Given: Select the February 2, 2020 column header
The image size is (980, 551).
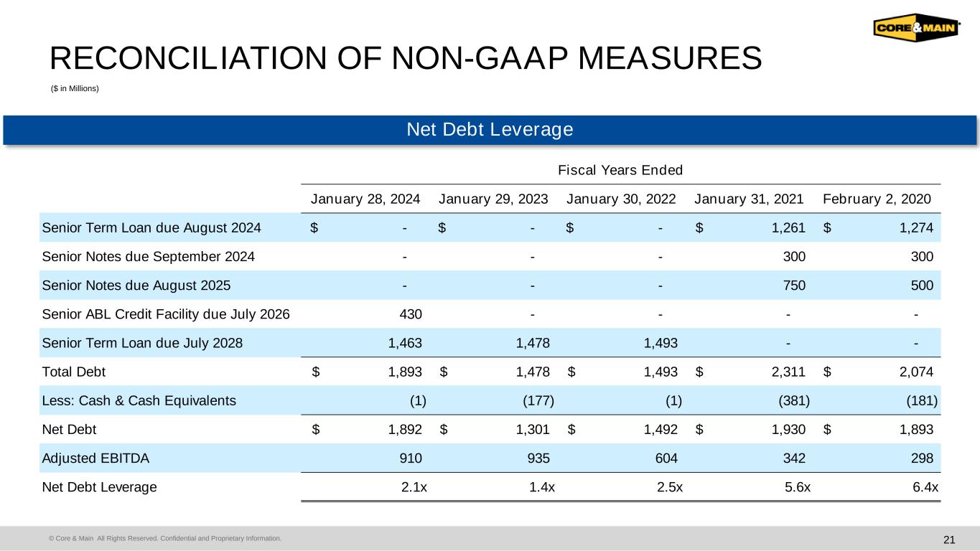Looking at the screenshot, I should tap(877, 198).
